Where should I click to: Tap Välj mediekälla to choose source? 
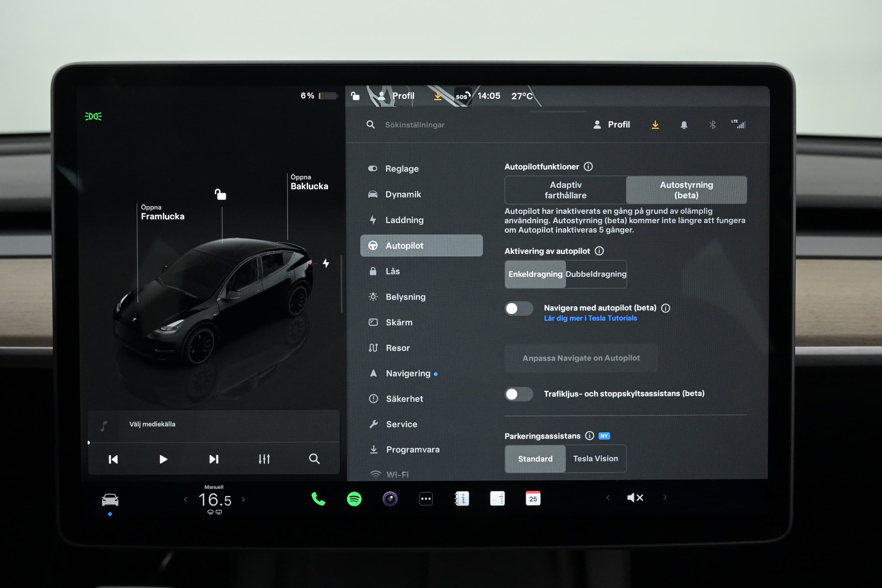[152, 424]
